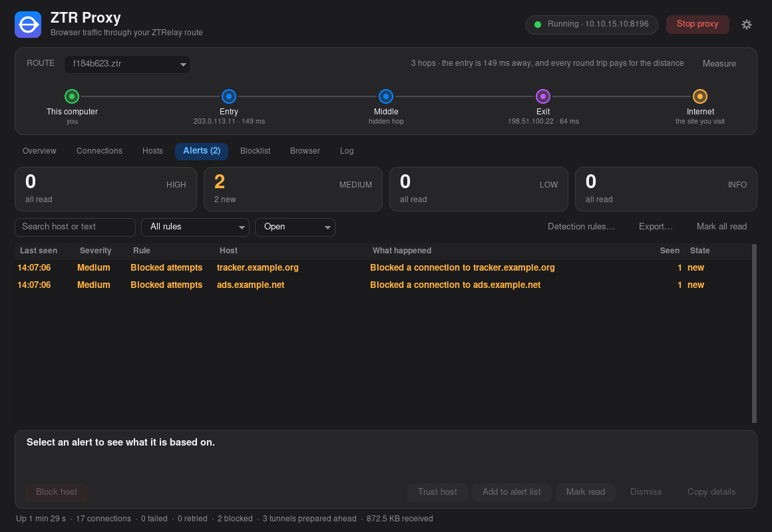The height and width of the screenshot is (532, 772).
Task: Switch to the Overview tab
Action: (39, 151)
